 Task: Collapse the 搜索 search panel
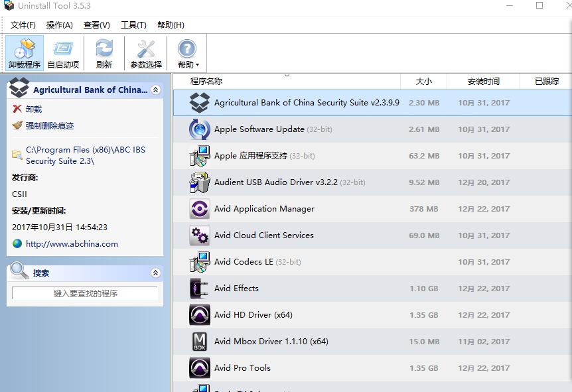[156, 273]
